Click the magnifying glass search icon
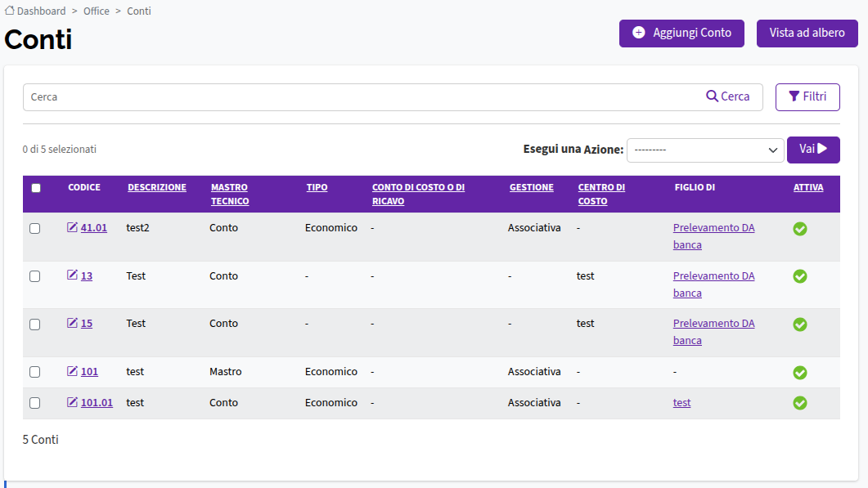The width and height of the screenshot is (868, 488). 712,96
